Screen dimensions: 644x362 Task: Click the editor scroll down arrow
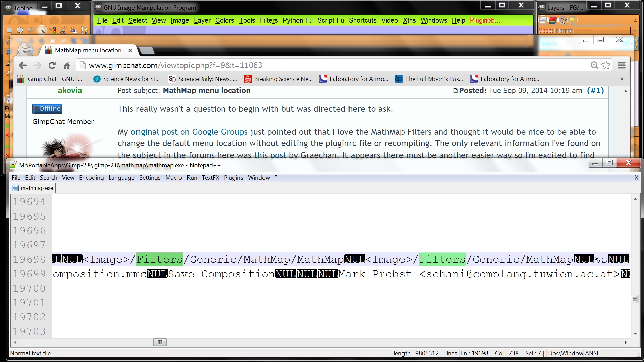(x=635, y=334)
